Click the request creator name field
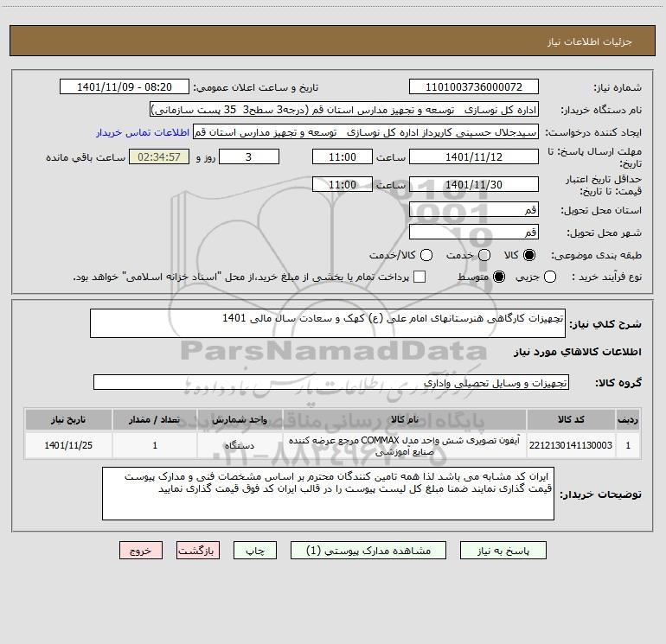 [x=365, y=132]
